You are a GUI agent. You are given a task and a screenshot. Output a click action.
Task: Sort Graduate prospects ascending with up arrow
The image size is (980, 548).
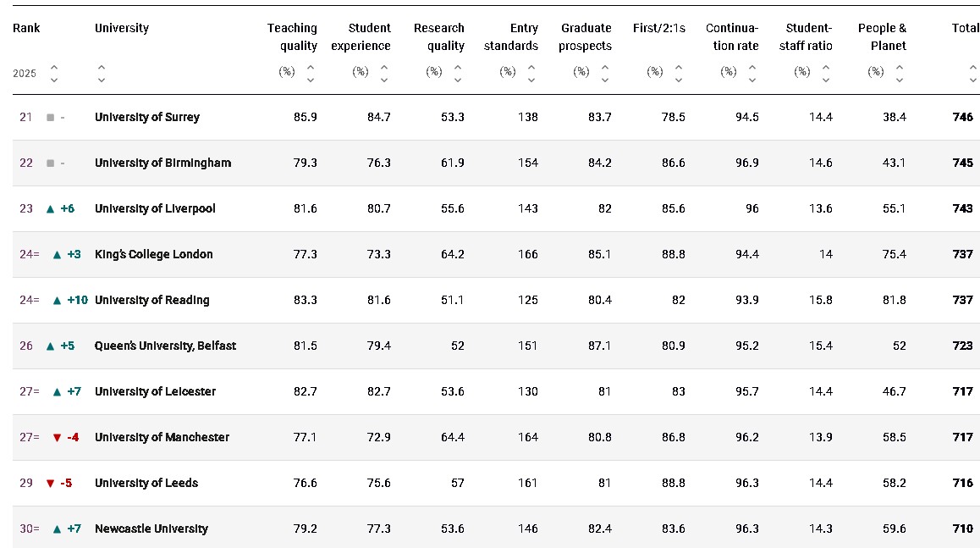click(605, 67)
